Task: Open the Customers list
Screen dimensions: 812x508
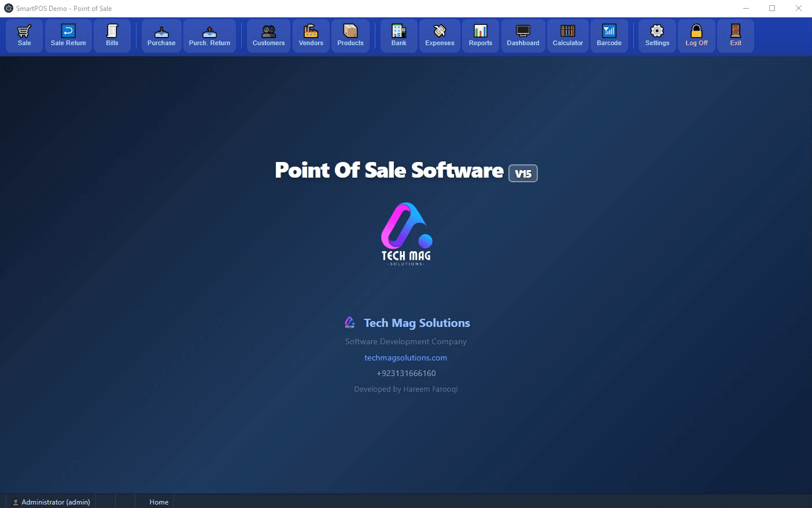Action: [x=268, y=35]
